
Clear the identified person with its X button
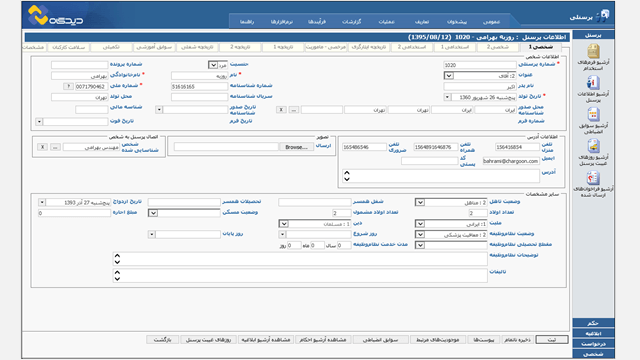point(42,147)
